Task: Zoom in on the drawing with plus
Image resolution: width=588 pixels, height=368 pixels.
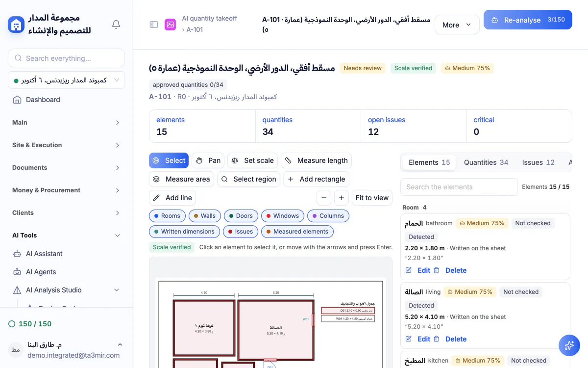Action: [342, 198]
